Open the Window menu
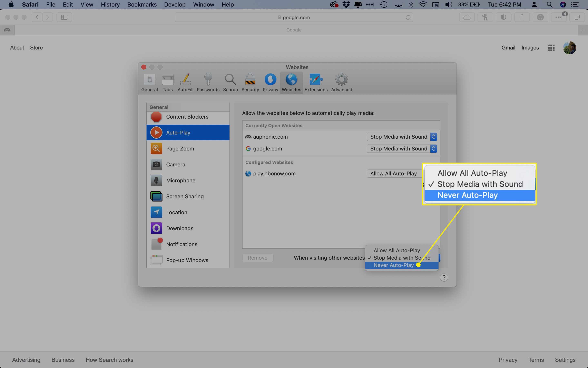The width and height of the screenshot is (588, 368). 204,5
